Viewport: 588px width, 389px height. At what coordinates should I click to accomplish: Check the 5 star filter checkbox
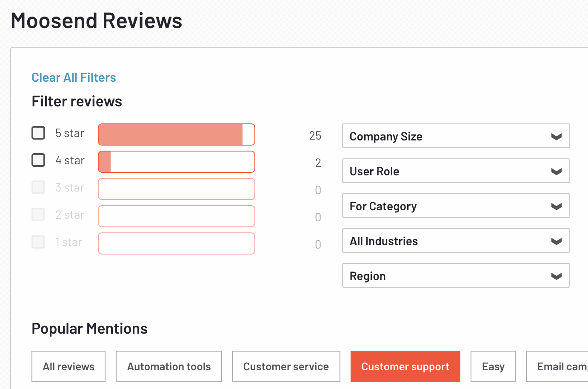pyautogui.click(x=38, y=133)
